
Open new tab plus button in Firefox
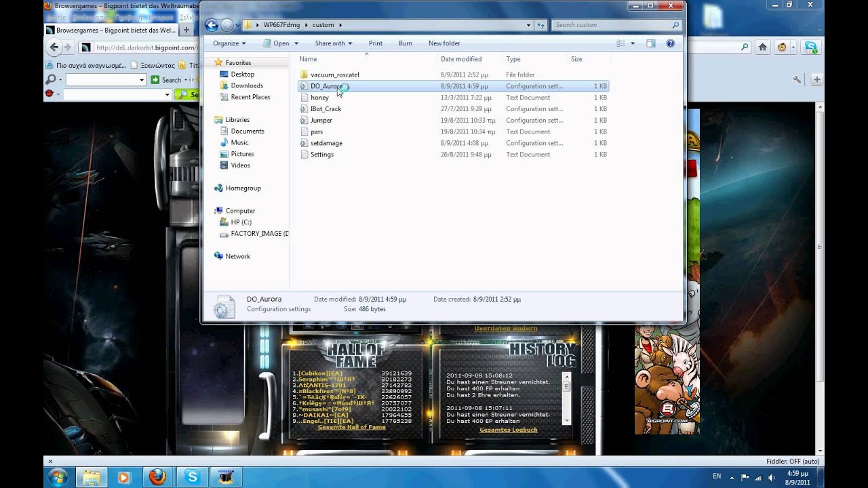click(x=186, y=30)
